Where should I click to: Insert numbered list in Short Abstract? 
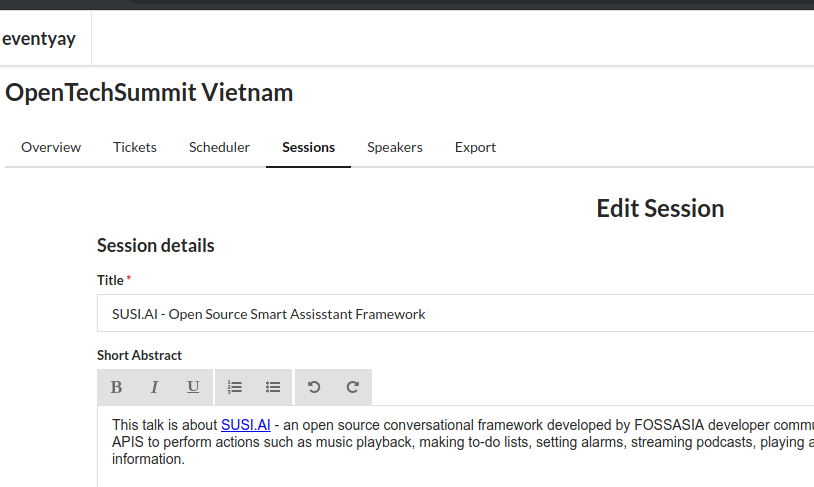click(234, 387)
